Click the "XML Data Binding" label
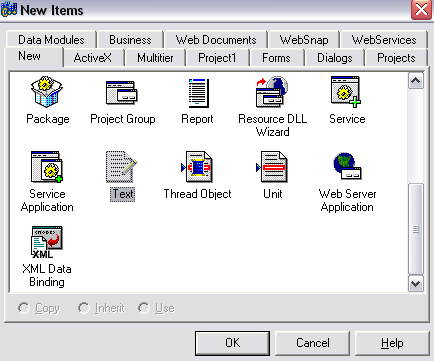434x361 pixels. click(x=47, y=275)
